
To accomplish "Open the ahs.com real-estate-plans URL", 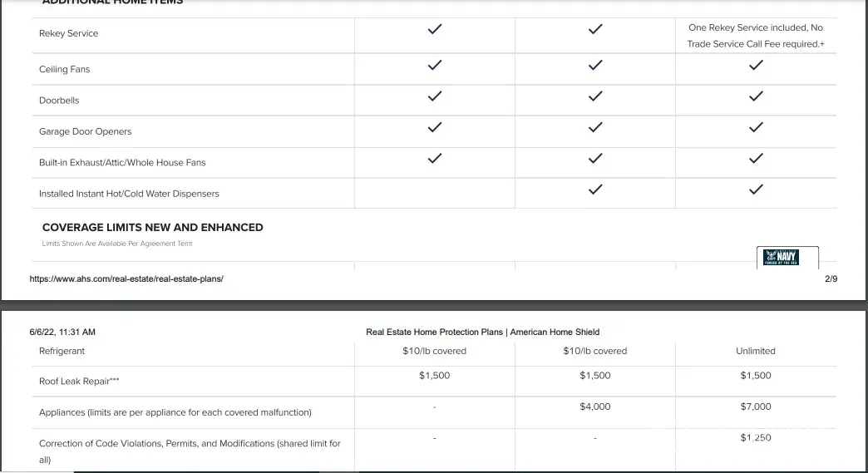I will pyautogui.click(x=126, y=279).
